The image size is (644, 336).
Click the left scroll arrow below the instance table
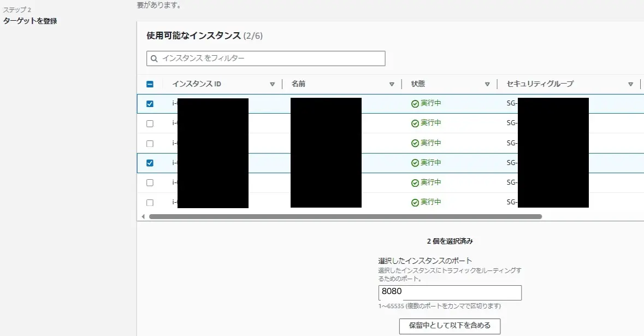pos(143,216)
